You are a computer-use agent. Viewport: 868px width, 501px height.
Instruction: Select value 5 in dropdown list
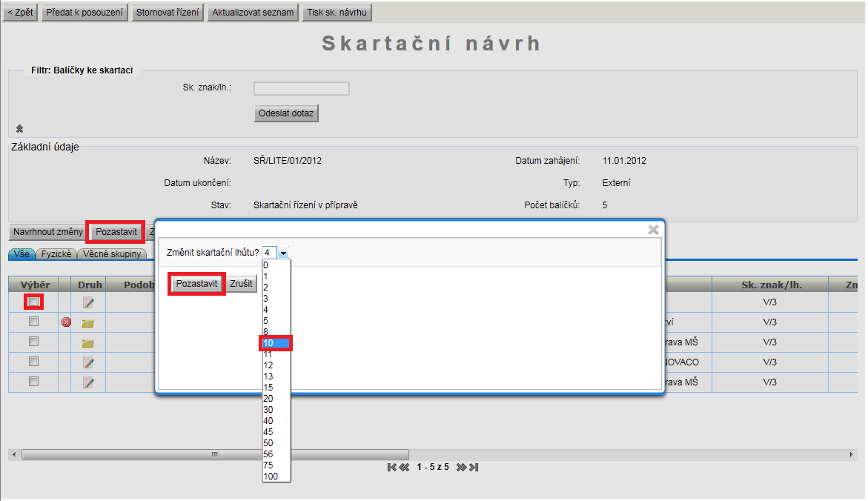(276, 320)
